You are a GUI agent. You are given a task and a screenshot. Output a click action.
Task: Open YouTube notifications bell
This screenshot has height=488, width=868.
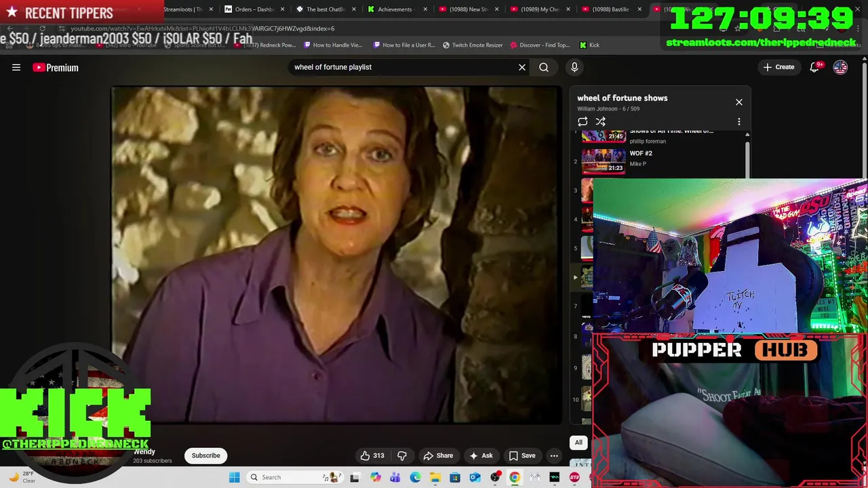tap(814, 67)
